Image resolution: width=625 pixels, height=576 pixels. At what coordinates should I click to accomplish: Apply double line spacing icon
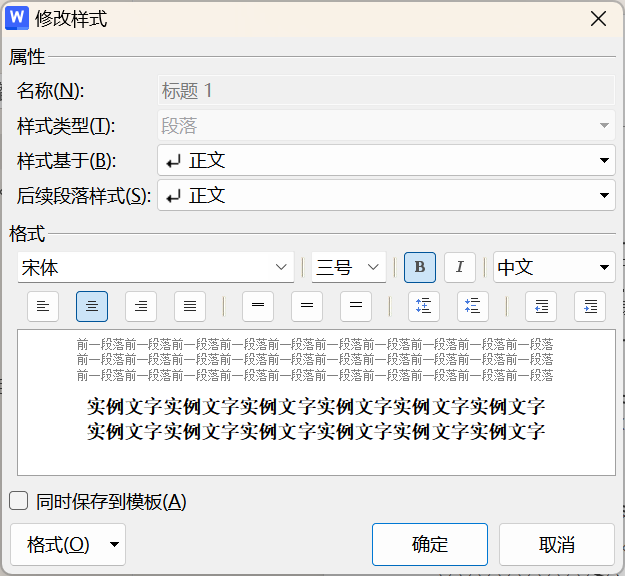(356, 306)
